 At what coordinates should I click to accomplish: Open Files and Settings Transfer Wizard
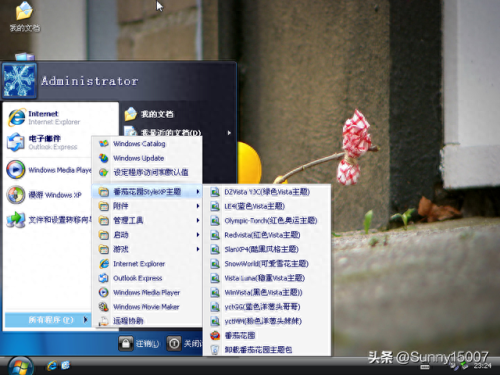tap(49, 220)
